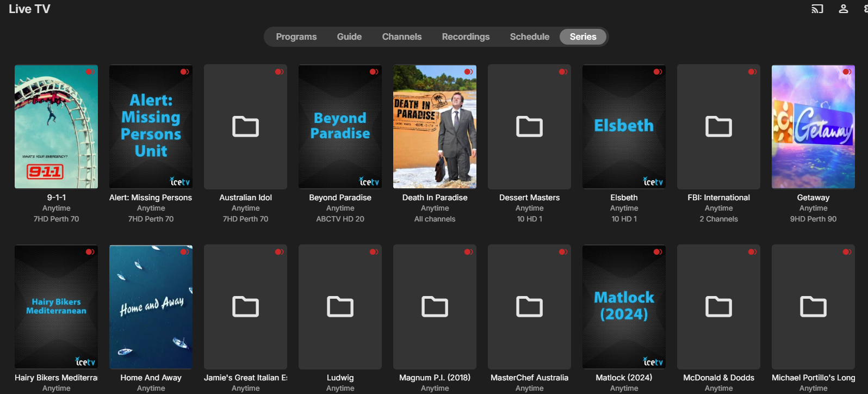Viewport: 868px width, 394px height.
Task: Click the folder icon for FBI: International
Action: point(718,127)
